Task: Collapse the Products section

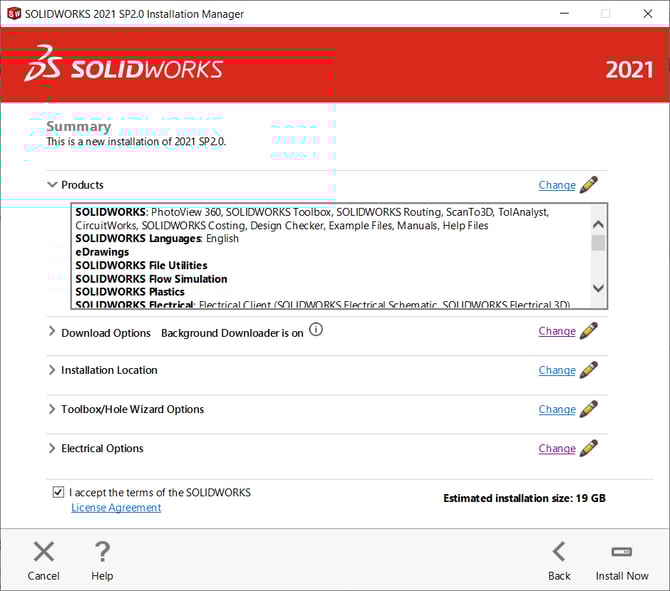Action: pos(52,185)
